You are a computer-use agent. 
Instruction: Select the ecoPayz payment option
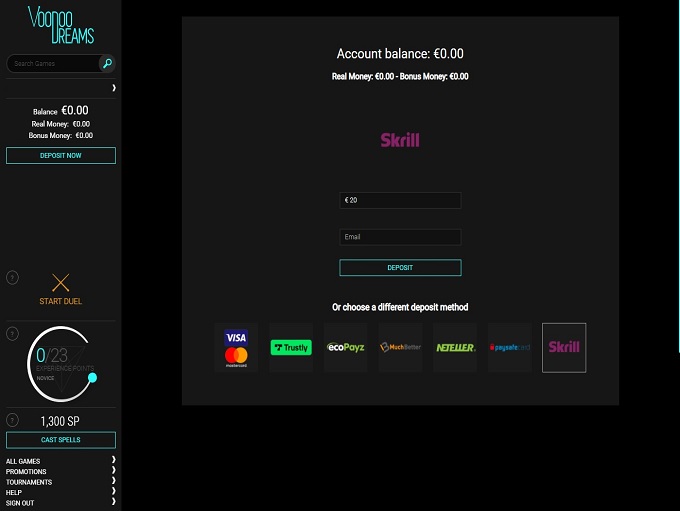[345, 347]
